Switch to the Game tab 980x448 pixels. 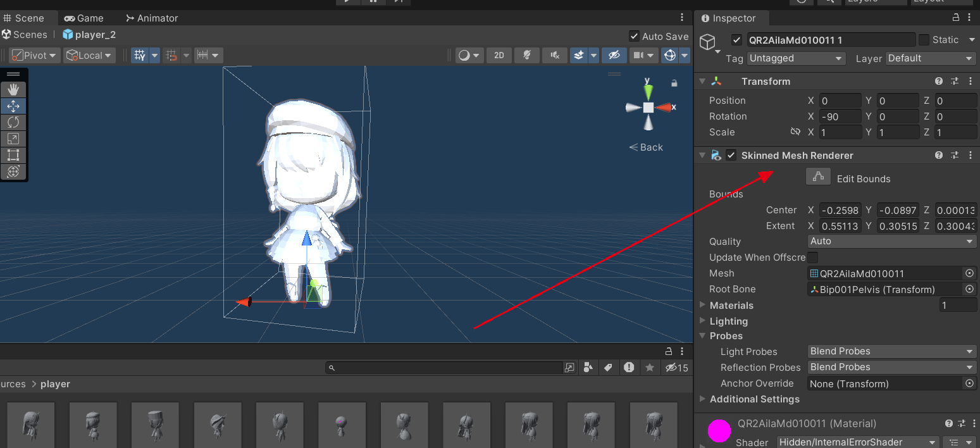tap(84, 18)
